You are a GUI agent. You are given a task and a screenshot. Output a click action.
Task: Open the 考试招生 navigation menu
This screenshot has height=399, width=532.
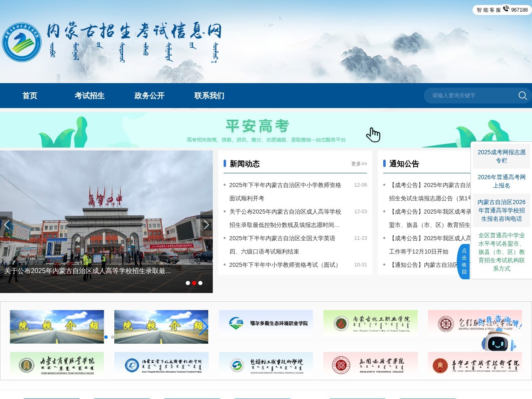pyautogui.click(x=89, y=96)
